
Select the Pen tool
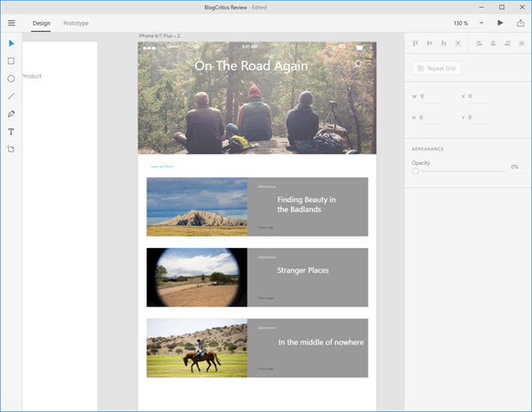[x=12, y=114]
